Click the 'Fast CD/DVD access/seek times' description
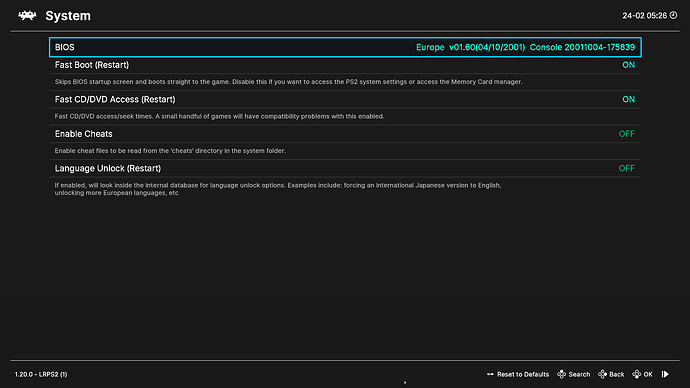The height and width of the screenshot is (388, 690). (x=219, y=117)
